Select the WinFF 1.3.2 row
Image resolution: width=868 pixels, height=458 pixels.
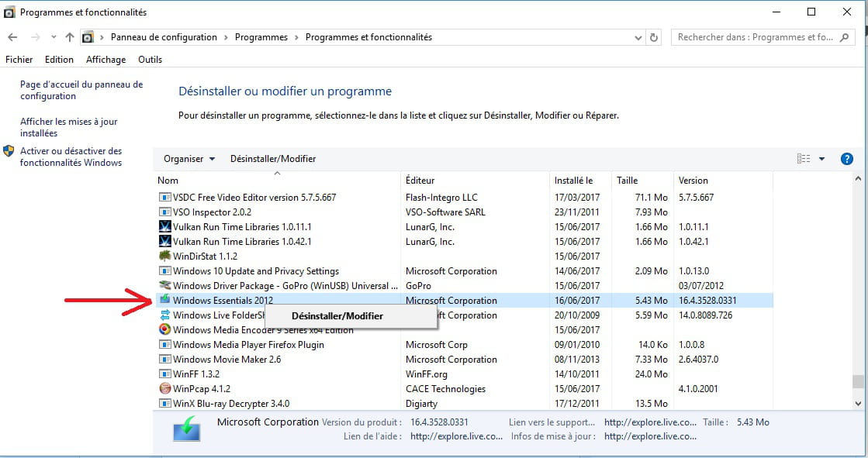(464, 374)
